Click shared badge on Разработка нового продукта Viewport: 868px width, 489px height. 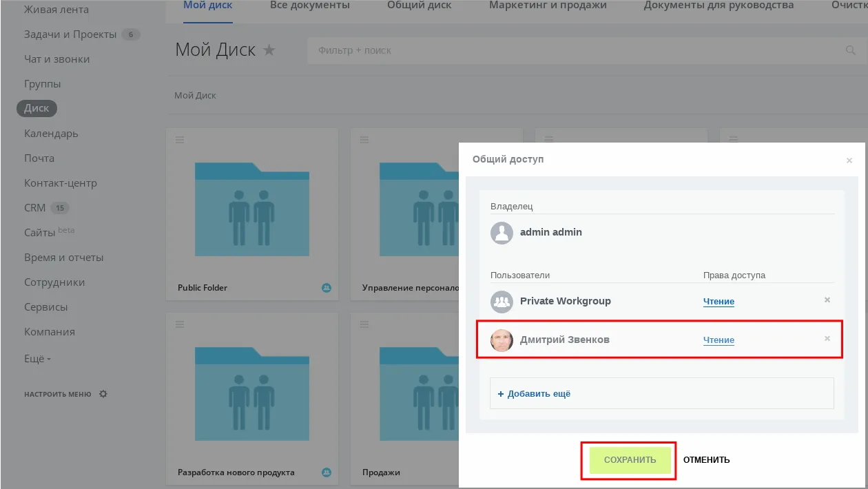point(327,472)
